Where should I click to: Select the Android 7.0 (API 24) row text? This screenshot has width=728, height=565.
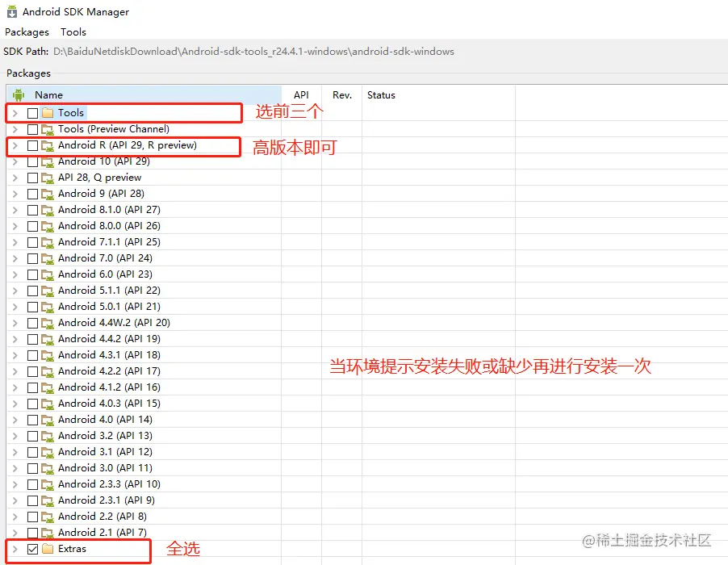(105, 258)
